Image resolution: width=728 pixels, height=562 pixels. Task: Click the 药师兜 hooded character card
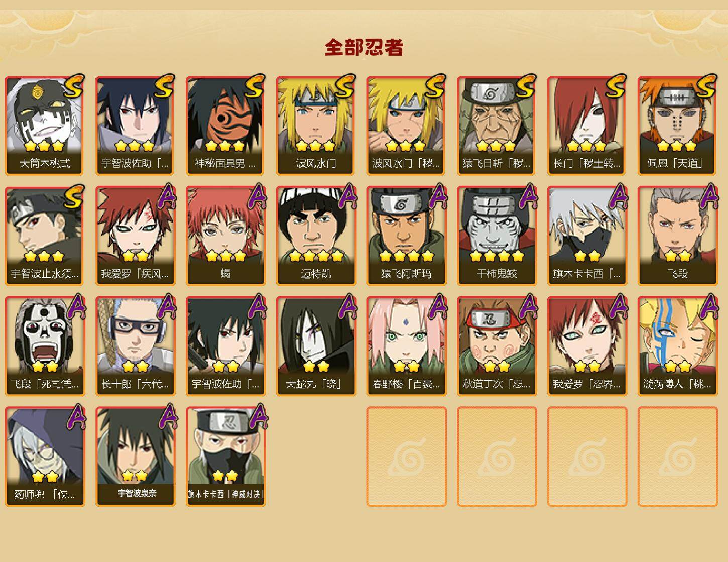[x=45, y=457]
